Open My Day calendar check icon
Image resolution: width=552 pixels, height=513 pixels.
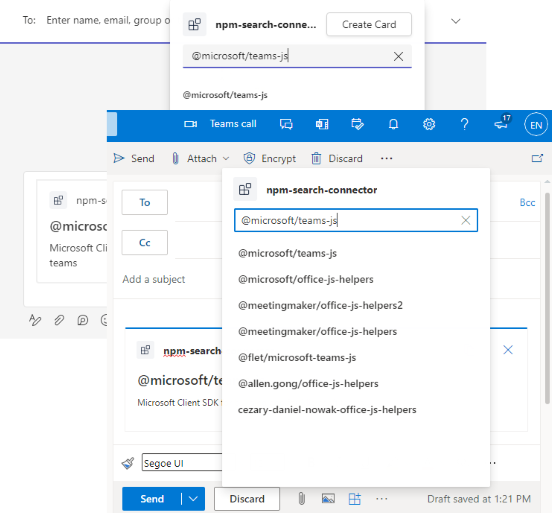[x=357, y=124]
